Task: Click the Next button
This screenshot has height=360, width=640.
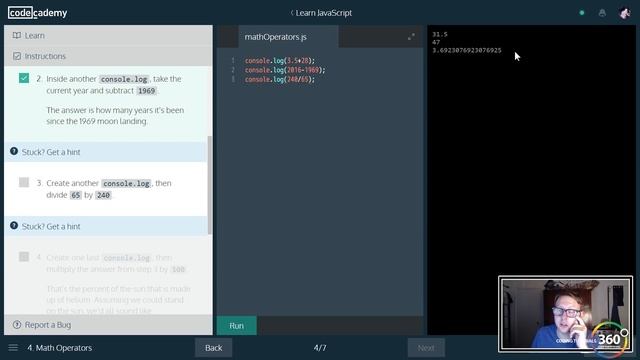Action: [x=426, y=348]
